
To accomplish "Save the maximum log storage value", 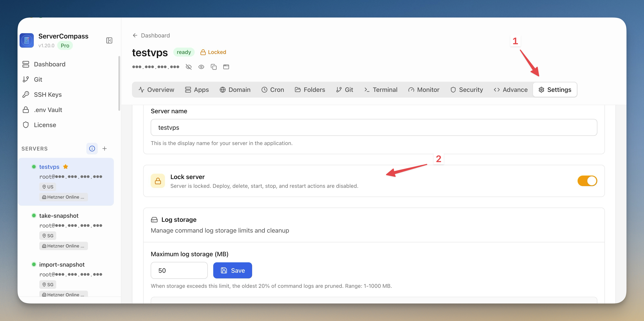I will point(233,270).
